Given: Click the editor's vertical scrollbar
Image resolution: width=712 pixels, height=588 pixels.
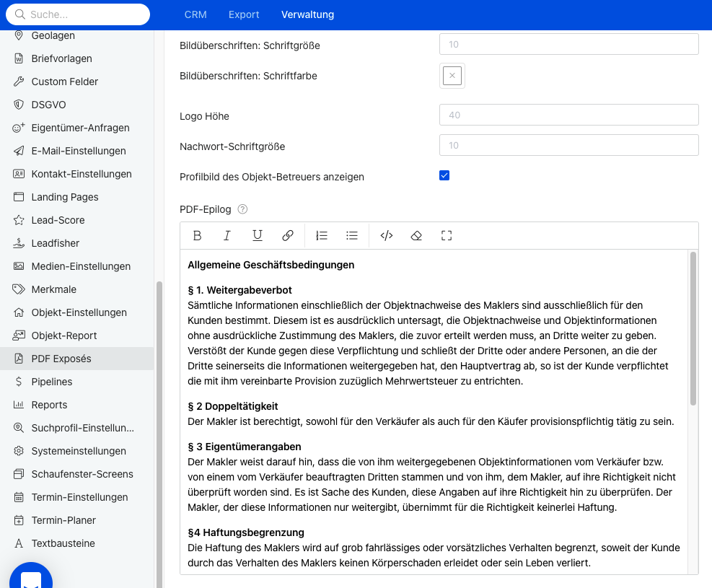Looking at the screenshot, I should (x=693, y=329).
